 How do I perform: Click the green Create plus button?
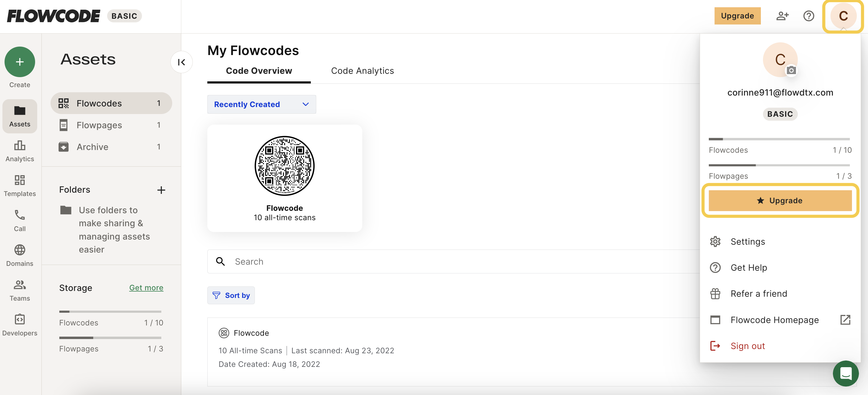(20, 62)
